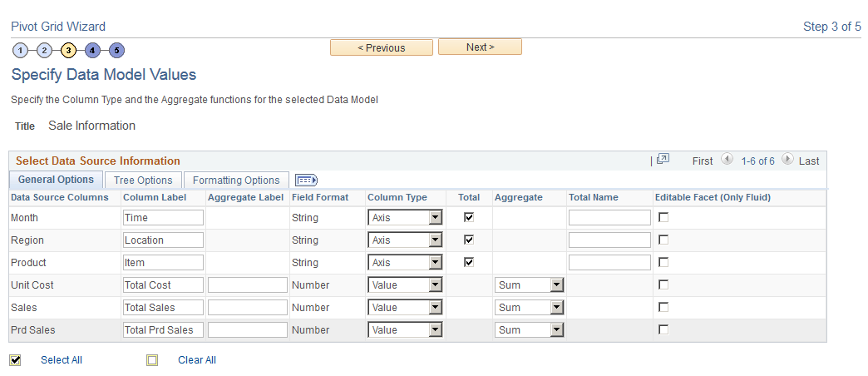
Task: Toggle Total checkbox for Month row
Action: [469, 217]
